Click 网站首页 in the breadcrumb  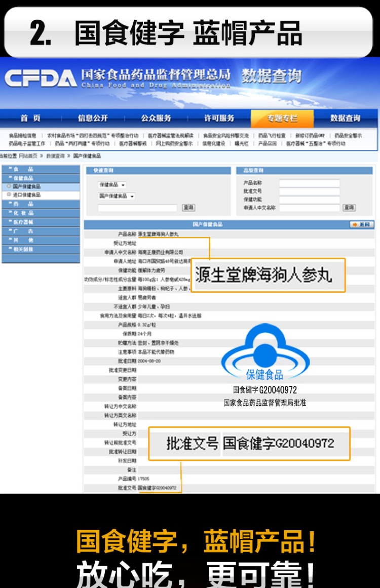[28, 155]
